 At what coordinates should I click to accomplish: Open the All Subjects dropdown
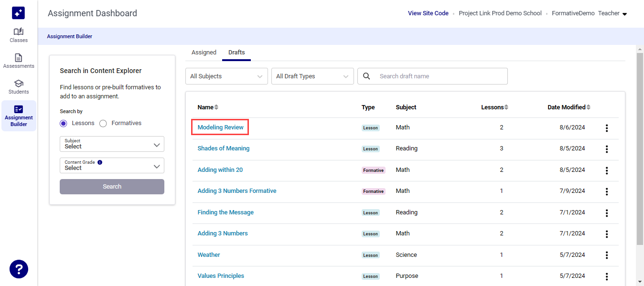[226, 76]
